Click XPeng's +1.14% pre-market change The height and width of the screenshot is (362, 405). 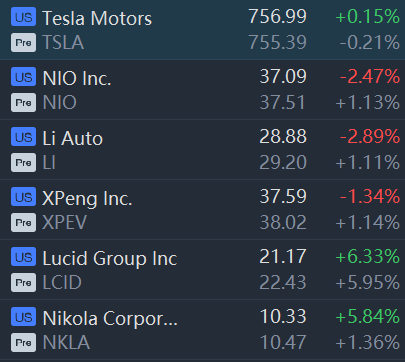[368, 222]
